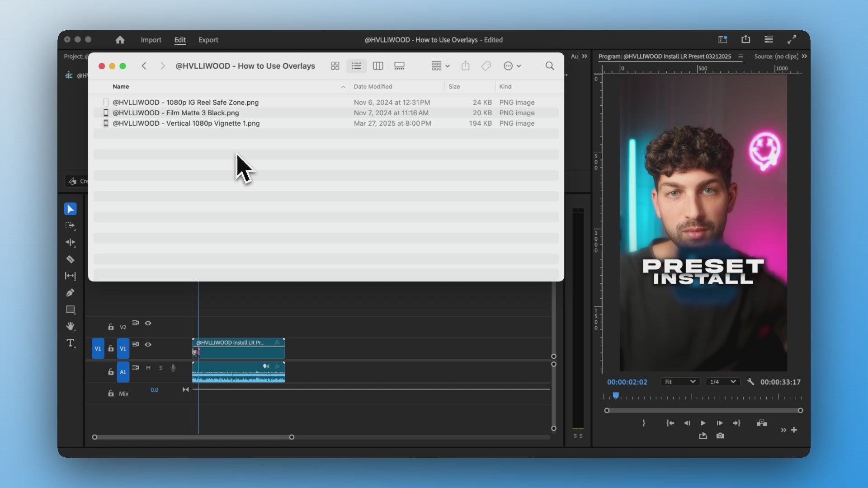Toggle A1 track targeting button
This screenshot has width=868, height=488.
click(123, 372)
